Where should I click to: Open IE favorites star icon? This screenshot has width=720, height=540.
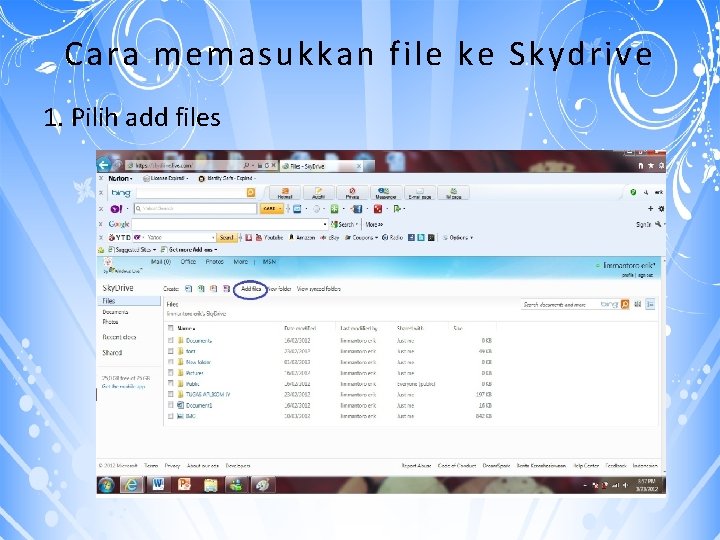[x=651, y=166]
